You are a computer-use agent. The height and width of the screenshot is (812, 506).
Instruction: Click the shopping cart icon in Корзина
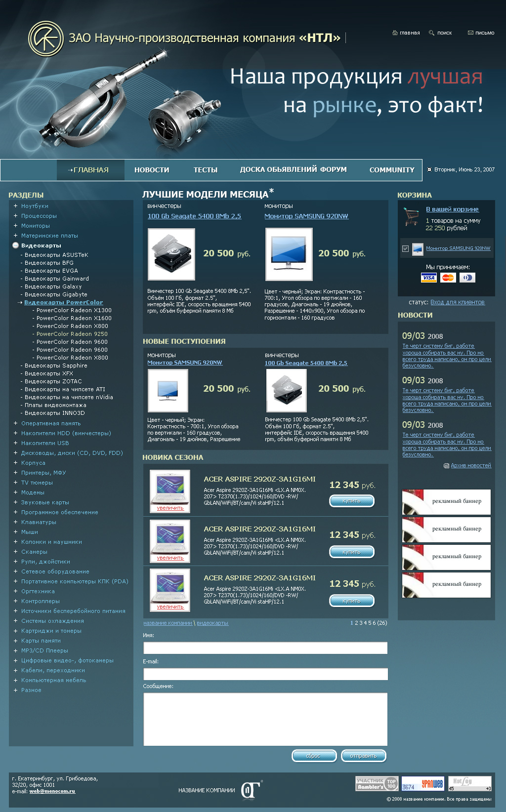point(411,217)
